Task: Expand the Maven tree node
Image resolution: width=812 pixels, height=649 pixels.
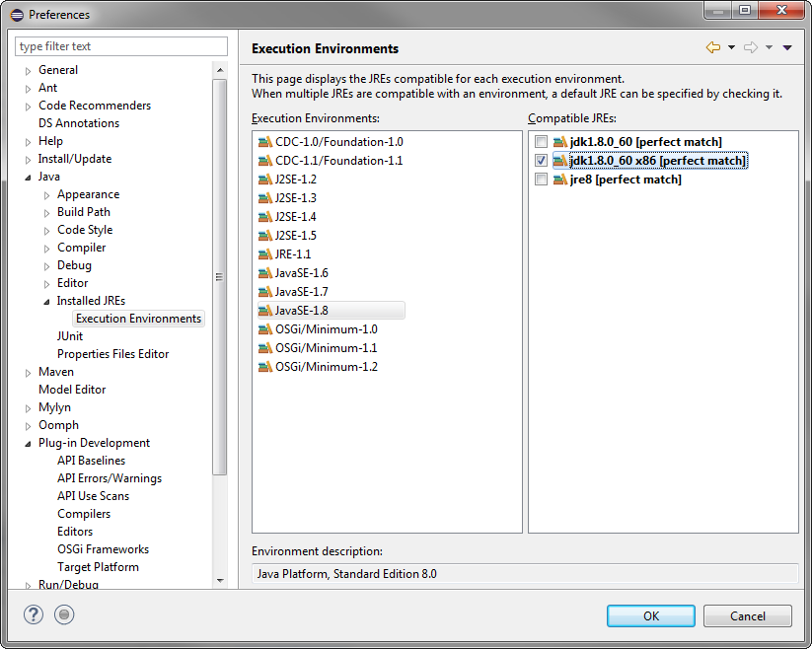Action: click(28, 373)
